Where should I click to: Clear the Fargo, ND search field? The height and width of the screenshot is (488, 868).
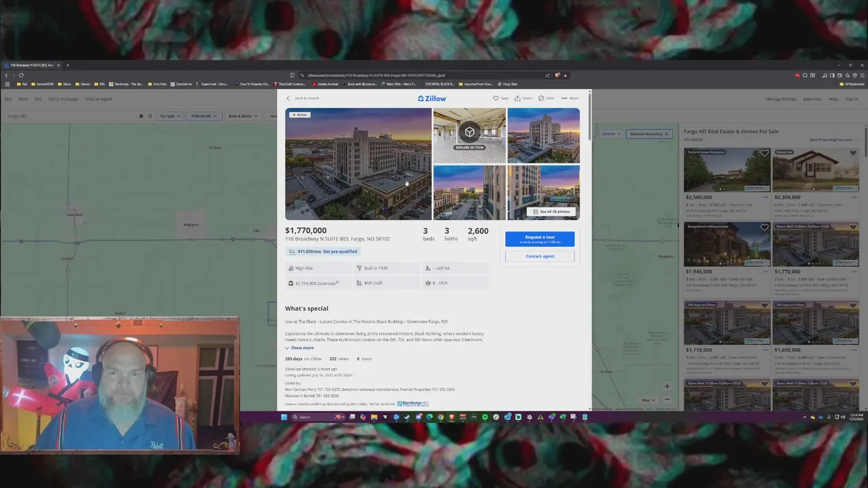click(x=141, y=116)
